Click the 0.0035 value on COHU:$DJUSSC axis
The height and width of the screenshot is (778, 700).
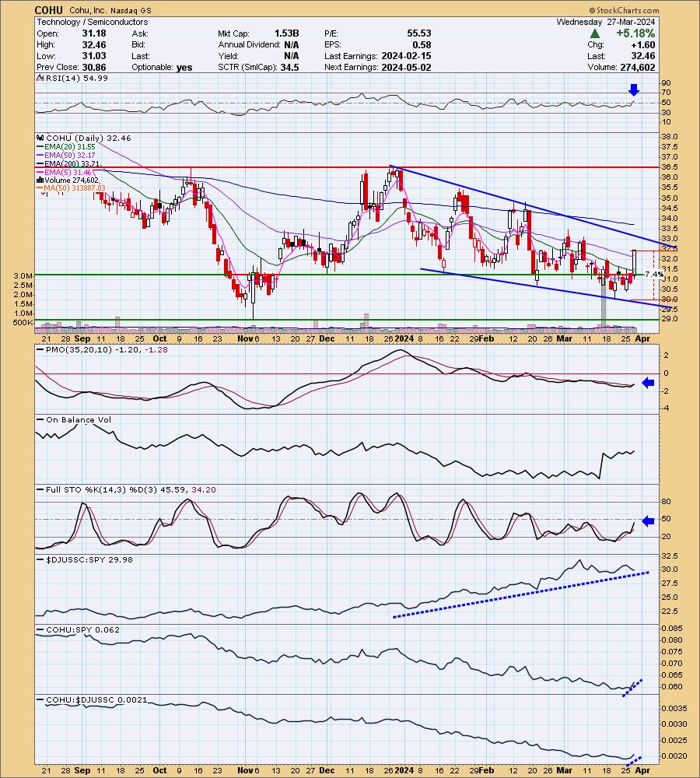pyautogui.click(x=674, y=708)
